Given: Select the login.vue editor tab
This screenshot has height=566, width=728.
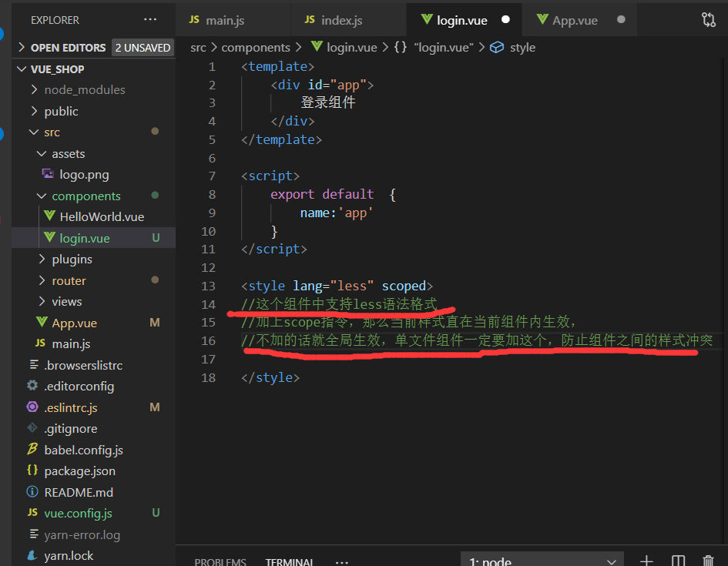Looking at the screenshot, I should (x=464, y=20).
